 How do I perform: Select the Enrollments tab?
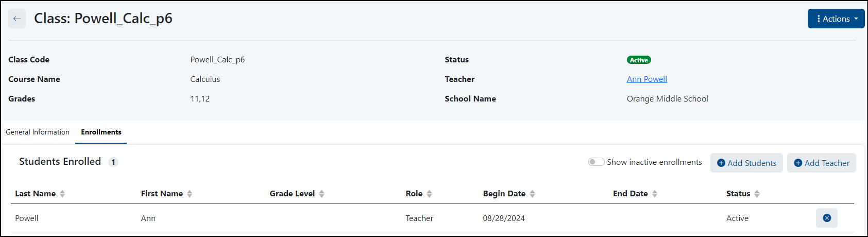pos(101,132)
